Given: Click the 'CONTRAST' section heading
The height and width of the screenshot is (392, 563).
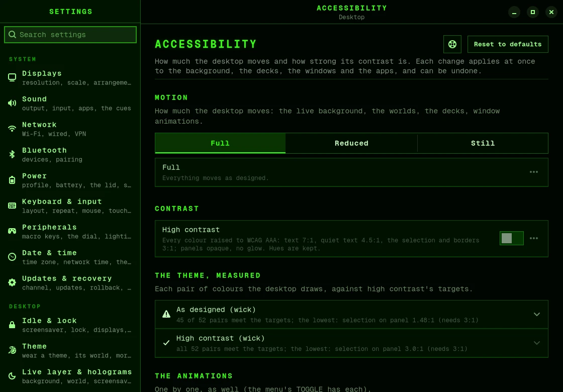Looking at the screenshot, I should coord(176,209).
